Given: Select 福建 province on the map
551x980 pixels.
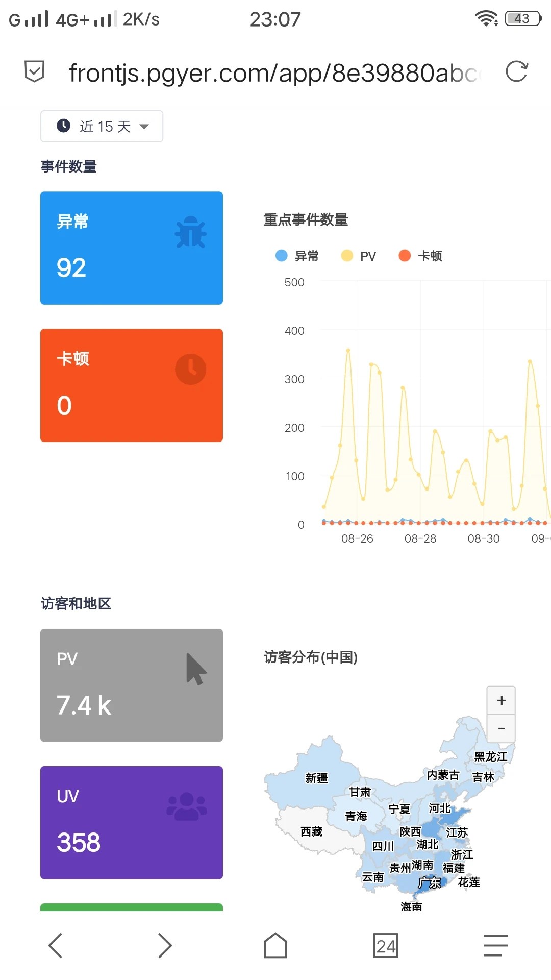Looking at the screenshot, I should coord(454,868).
